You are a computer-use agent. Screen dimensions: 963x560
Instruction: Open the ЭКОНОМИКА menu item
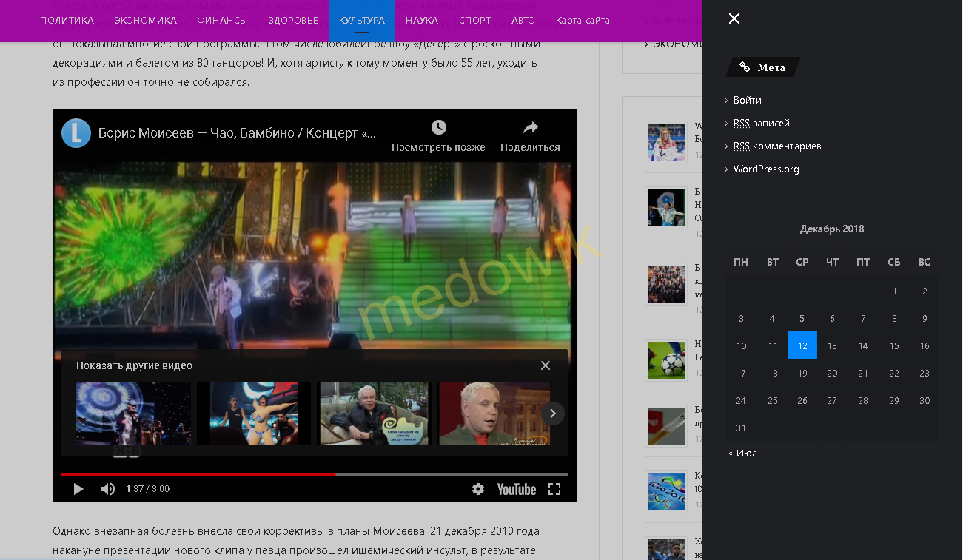click(146, 21)
